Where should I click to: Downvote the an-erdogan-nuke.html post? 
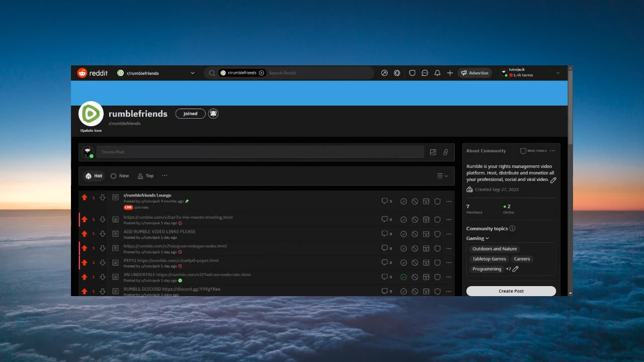point(103,248)
